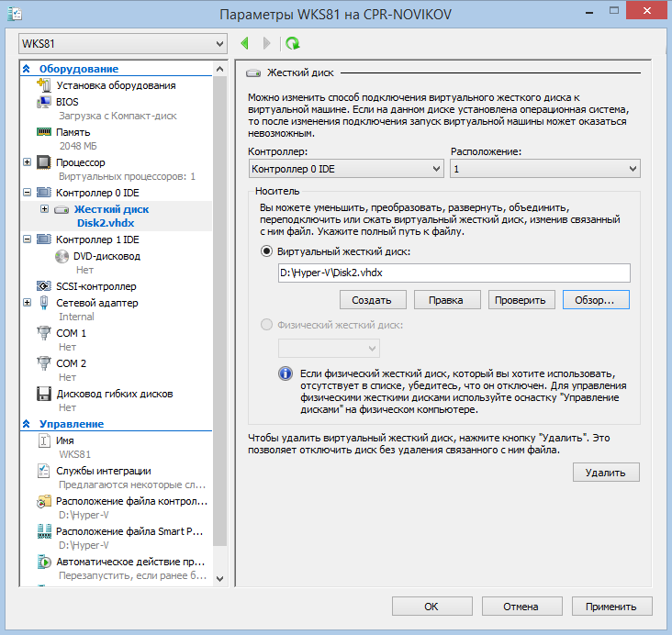Click the green refresh icon

click(293, 43)
